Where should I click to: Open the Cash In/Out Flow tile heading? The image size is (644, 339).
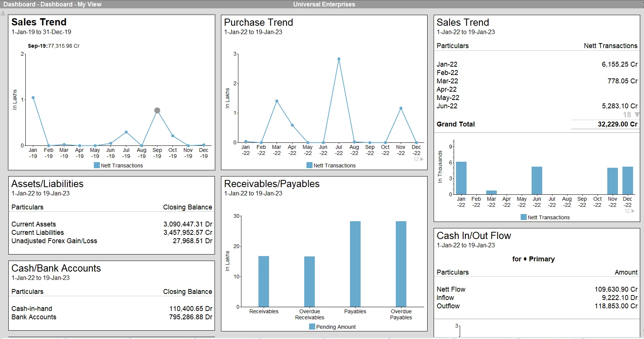(x=474, y=236)
